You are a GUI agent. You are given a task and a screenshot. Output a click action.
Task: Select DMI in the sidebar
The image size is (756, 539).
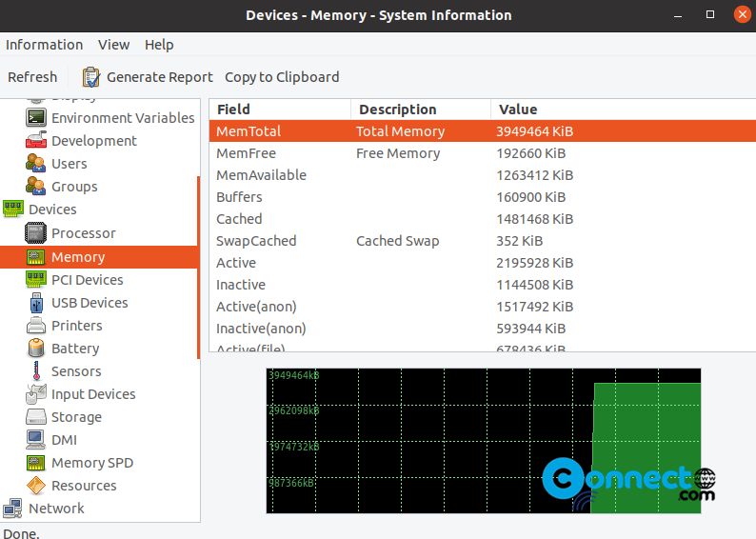(64, 440)
